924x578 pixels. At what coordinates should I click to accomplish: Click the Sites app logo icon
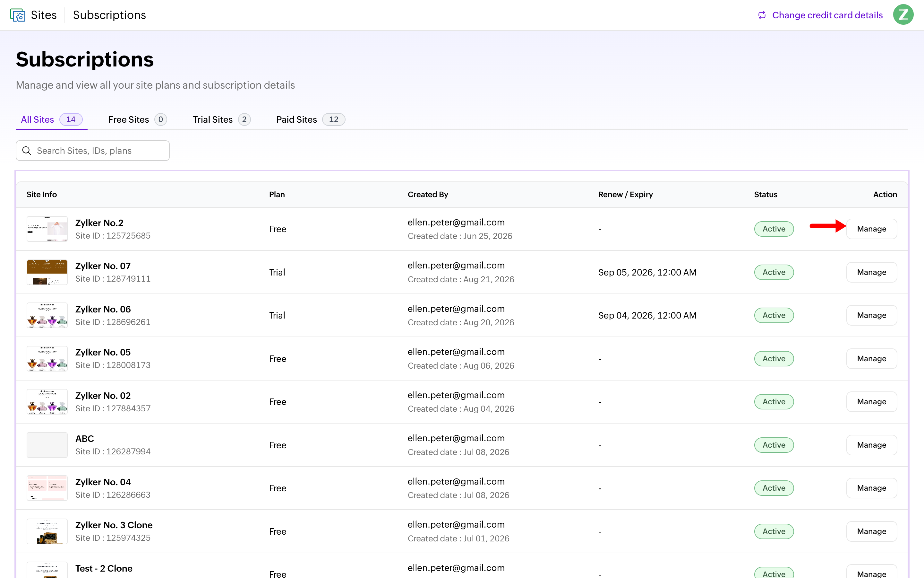pyautogui.click(x=18, y=15)
